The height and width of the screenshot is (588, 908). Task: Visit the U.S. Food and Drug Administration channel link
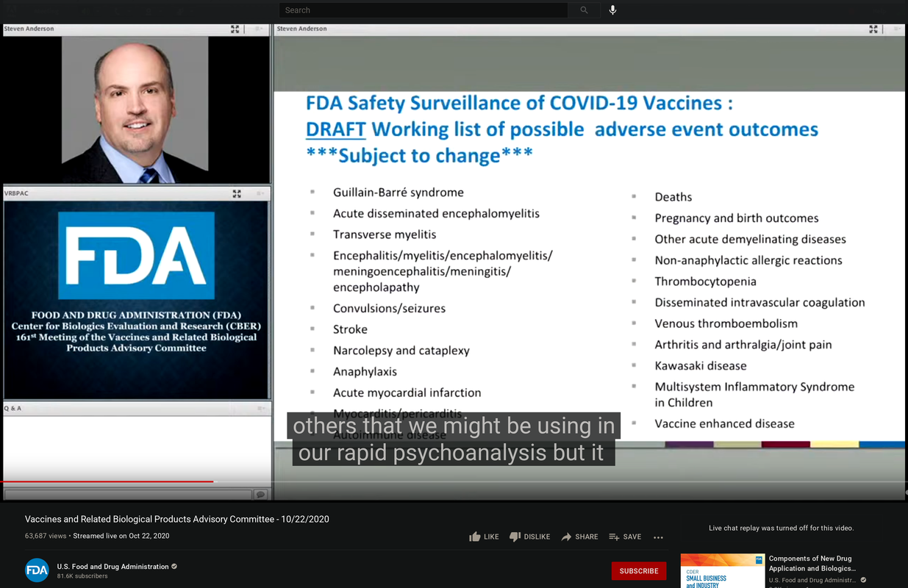(x=113, y=567)
